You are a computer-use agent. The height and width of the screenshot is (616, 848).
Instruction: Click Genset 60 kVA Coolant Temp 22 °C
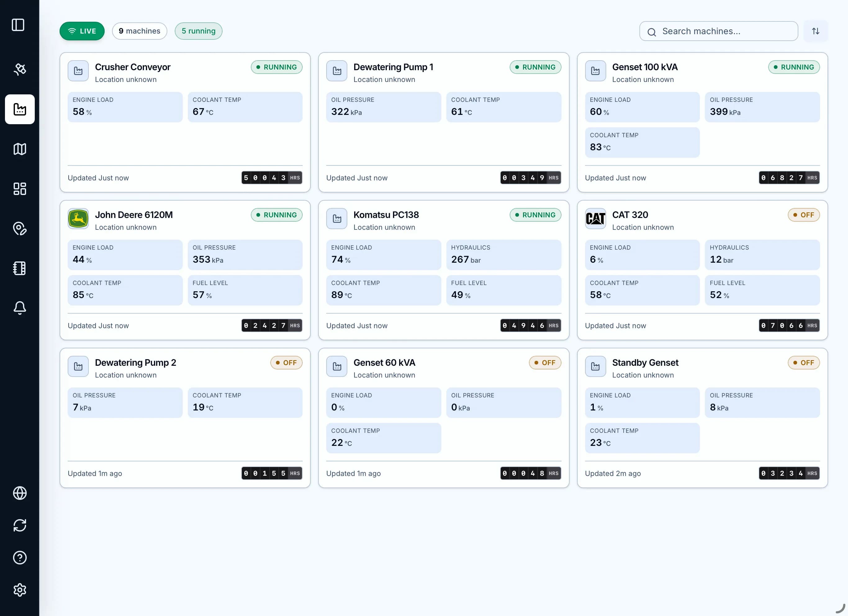(384, 438)
